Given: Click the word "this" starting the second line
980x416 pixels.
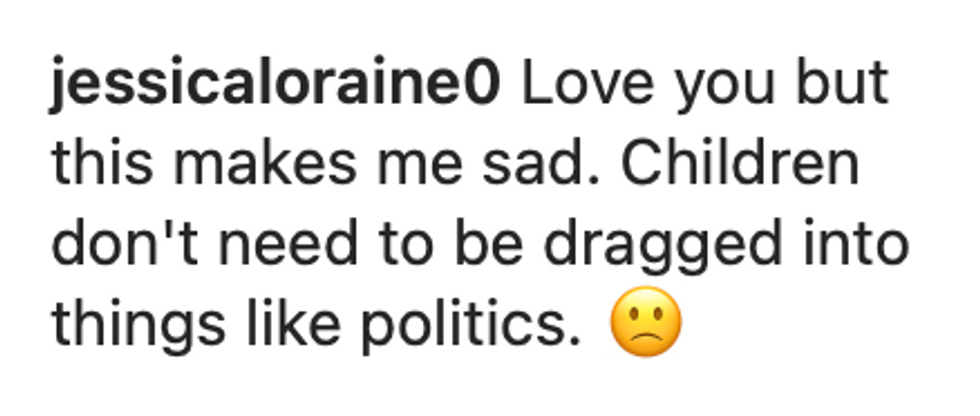Looking at the screenshot, I should tap(102, 164).
